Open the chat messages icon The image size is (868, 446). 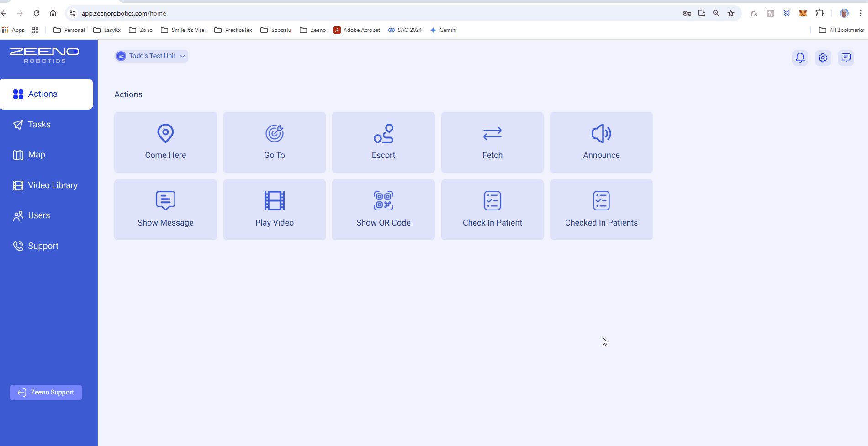[x=846, y=58]
